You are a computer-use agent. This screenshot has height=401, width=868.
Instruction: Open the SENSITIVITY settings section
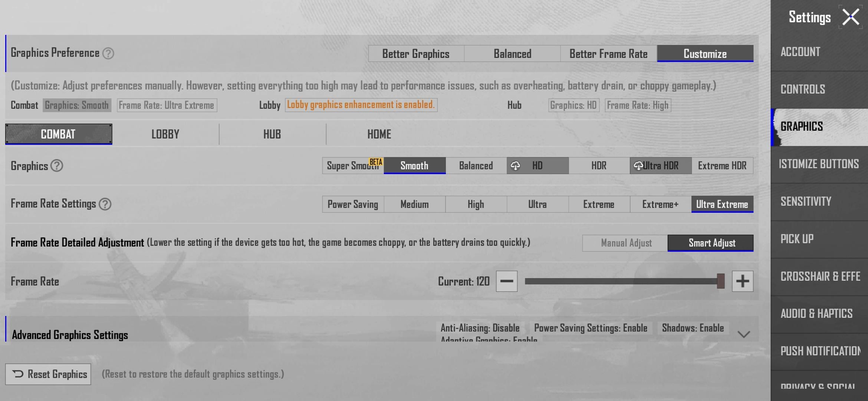click(x=806, y=202)
